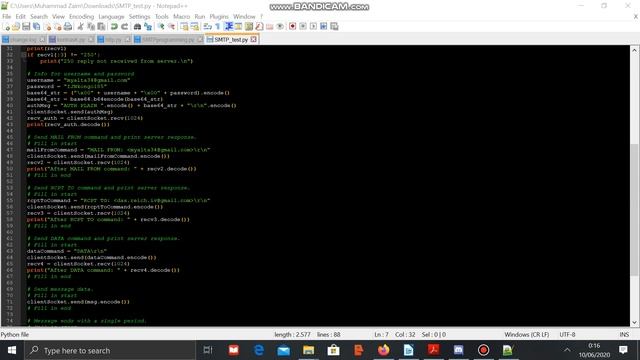Open the Encoding menu

tap(81, 17)
